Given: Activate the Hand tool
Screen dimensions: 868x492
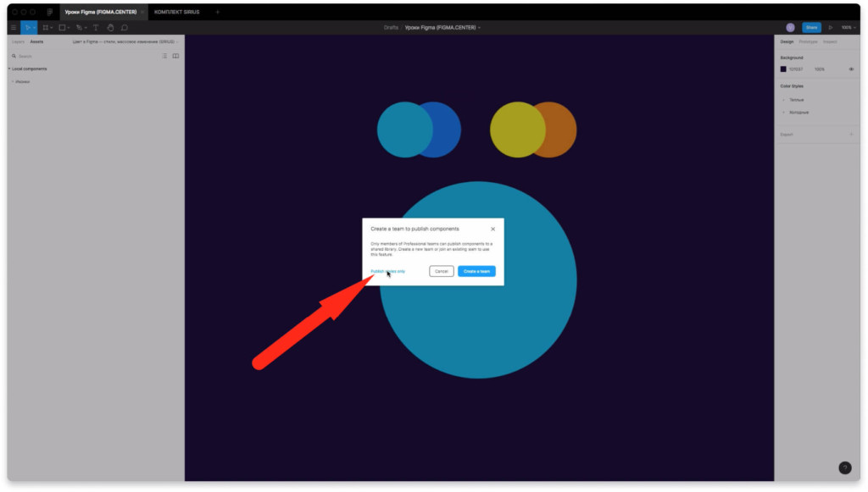Looking at the screenshot, I should pos(109,27).
